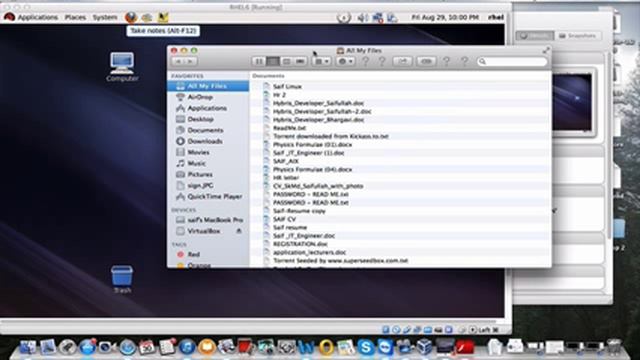Switch Finder to list view

273,61
